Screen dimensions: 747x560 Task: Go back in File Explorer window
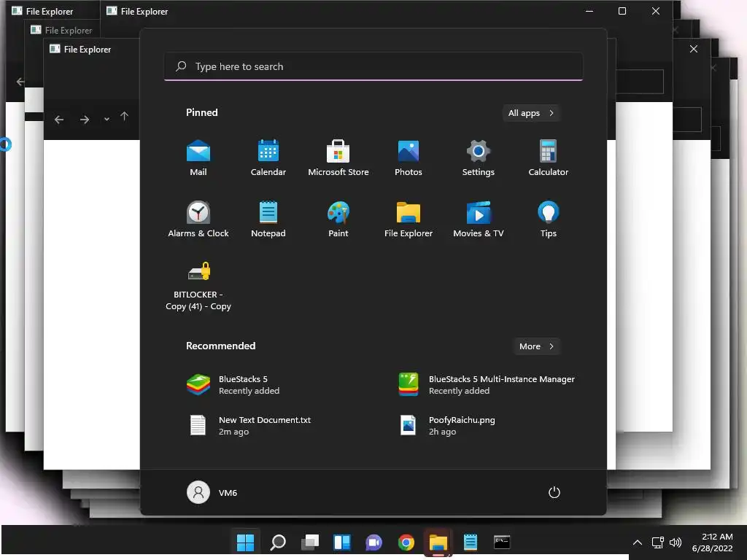59,120
